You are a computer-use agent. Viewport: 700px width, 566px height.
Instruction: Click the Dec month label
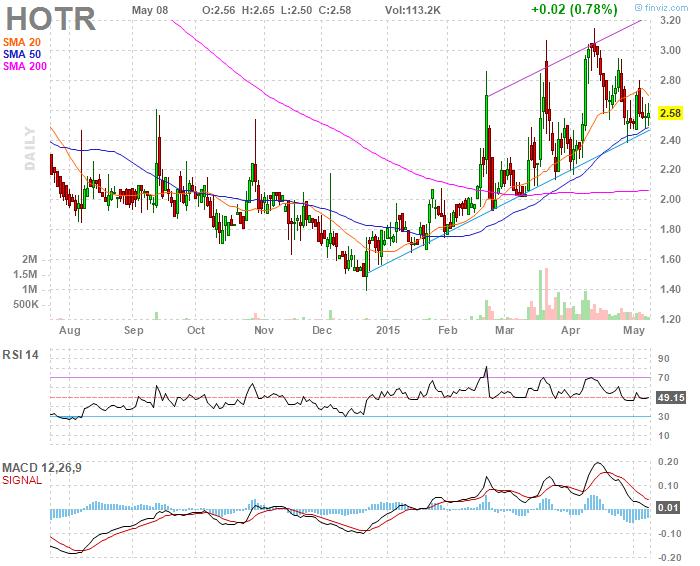click(x=322, y=331)
